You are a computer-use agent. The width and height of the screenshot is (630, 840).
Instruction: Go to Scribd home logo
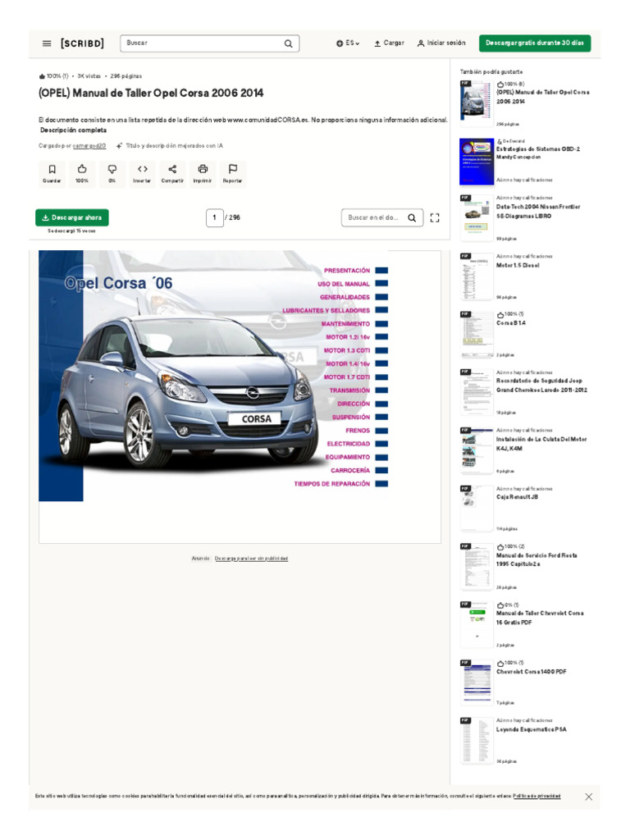coord(82,43)
